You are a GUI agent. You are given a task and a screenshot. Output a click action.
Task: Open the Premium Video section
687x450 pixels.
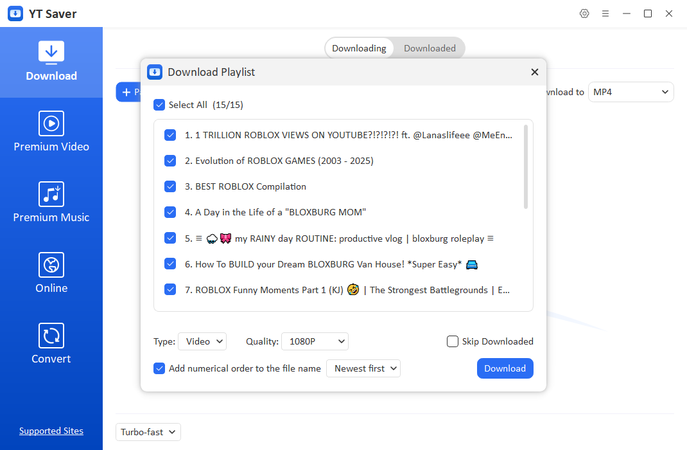pyautogui.click(x=51, y=123)
